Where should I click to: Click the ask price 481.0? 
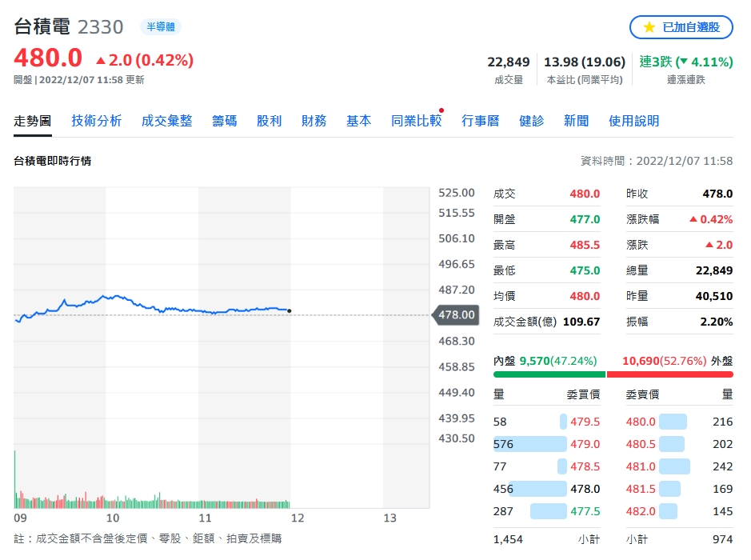point(641,466)
